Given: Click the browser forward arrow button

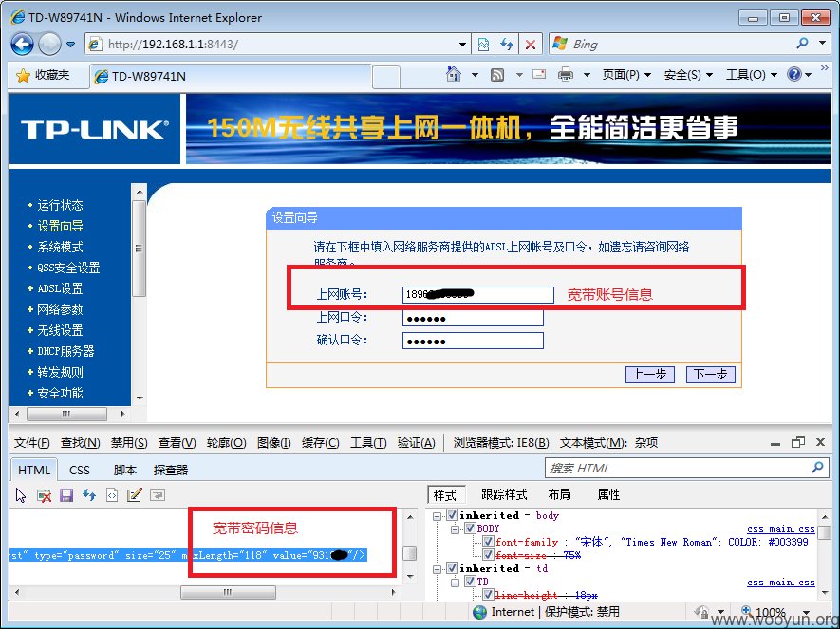Looking at the screenshot, I should pyautogui.click(x=49, y=45).
